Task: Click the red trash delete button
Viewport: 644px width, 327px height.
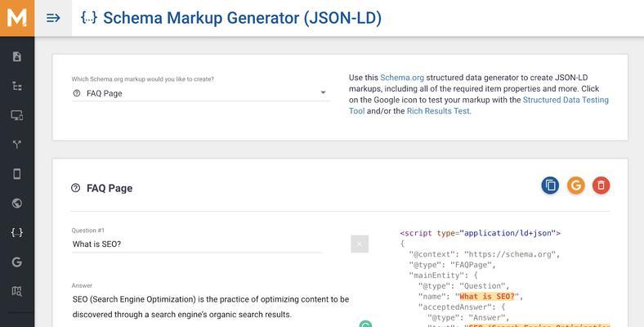Action: click(x=601, y=186)
